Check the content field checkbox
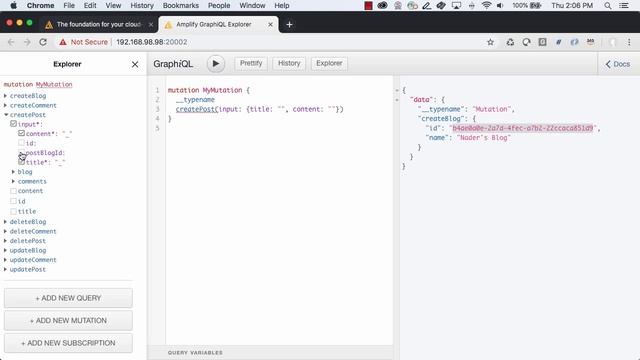Screen dimensions: 640x360 (x=13, y=191)
